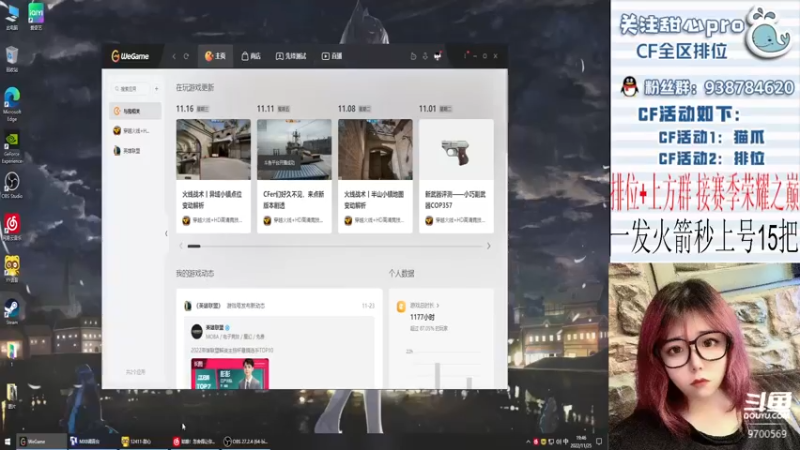800x450 pixels.
Task: Open the Recycle Bin desktop icon
Action: [12, 59]
